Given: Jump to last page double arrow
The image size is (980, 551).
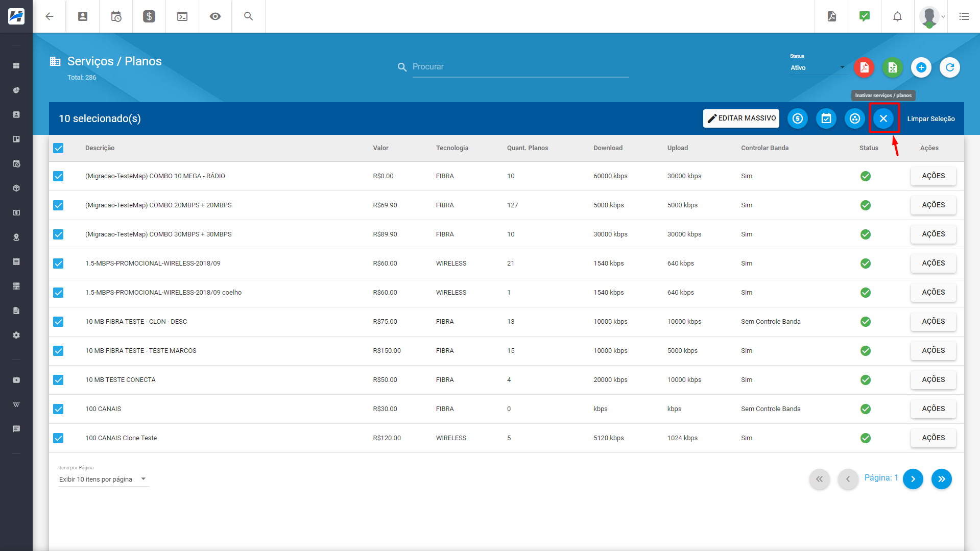Looking at the screenshot, I should coord(941,479).
